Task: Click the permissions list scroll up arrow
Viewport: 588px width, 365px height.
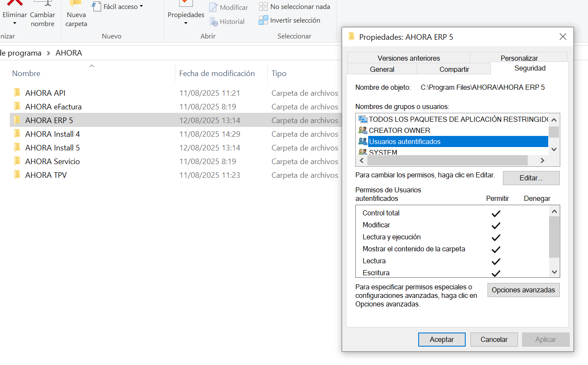Action: click(554, 211)
